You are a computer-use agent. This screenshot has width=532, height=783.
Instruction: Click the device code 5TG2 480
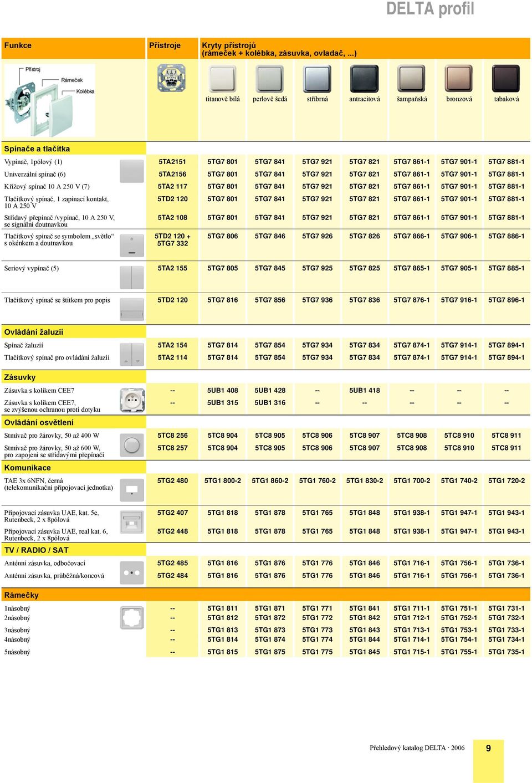click(x=172, y=480)
